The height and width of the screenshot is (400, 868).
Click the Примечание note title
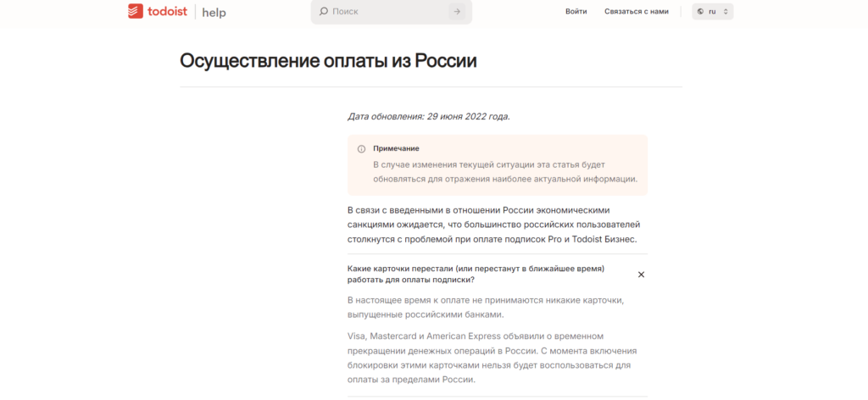tap(396, 148)
